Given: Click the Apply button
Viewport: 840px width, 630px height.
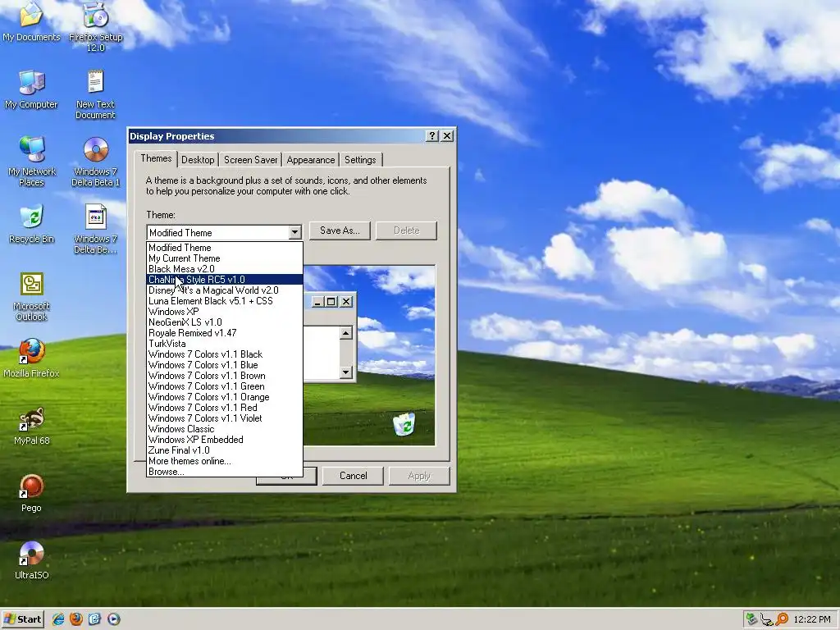Looking at the screenshot, I should pos(419,476).
